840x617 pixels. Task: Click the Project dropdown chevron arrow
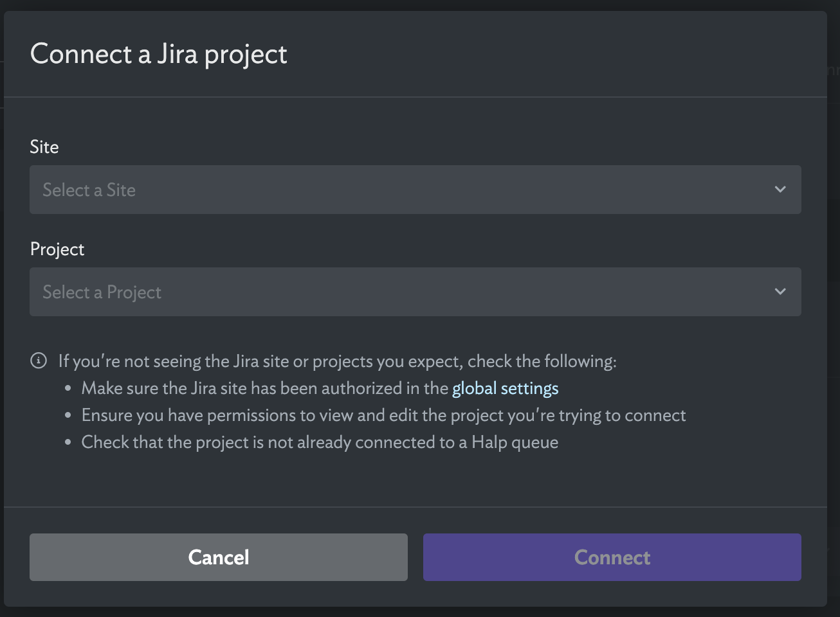click(x=780, y=292)
